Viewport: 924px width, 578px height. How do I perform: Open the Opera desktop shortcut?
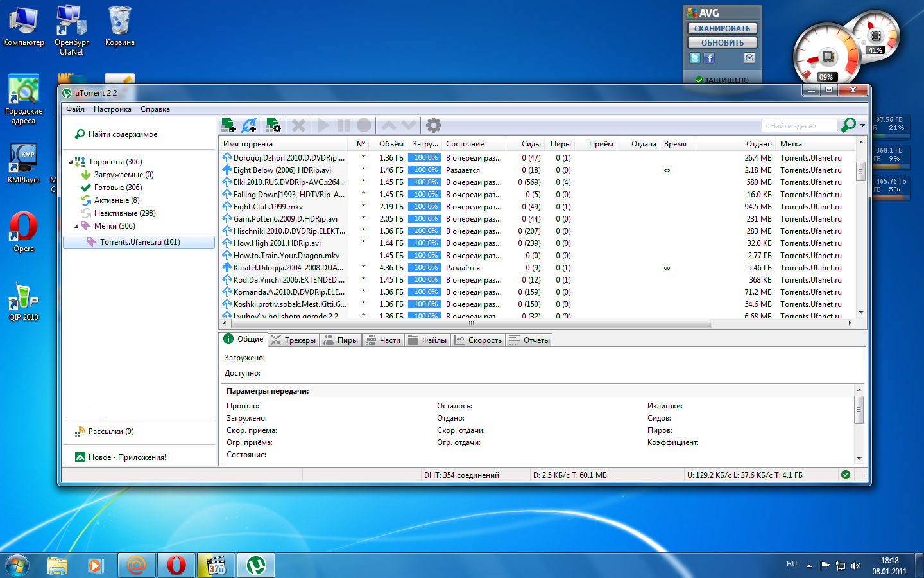click(x=24, y=232)
